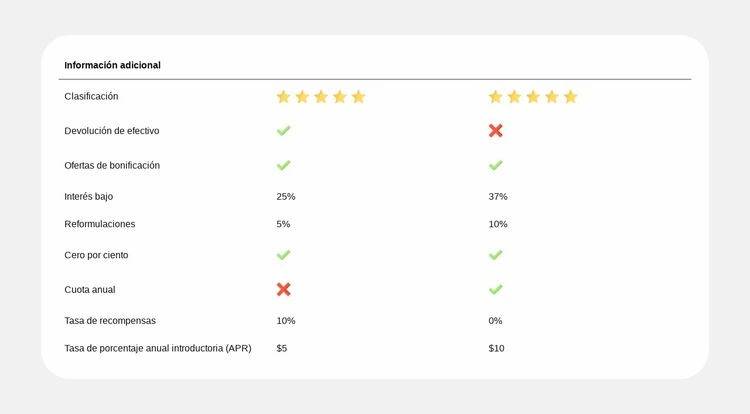This screenshot has height=414, width=750.
Task: Click the red cross for Cuota anual
Action: [284, 289]
